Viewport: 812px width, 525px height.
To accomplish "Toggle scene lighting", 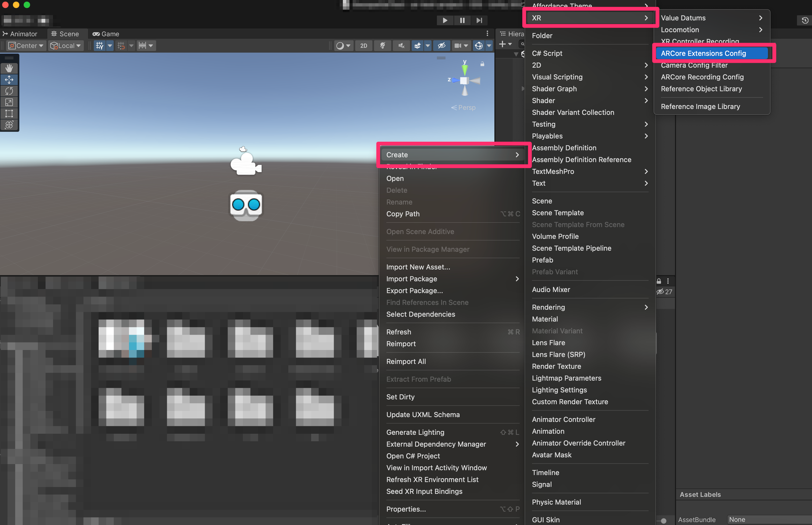I will click(382, 46).
